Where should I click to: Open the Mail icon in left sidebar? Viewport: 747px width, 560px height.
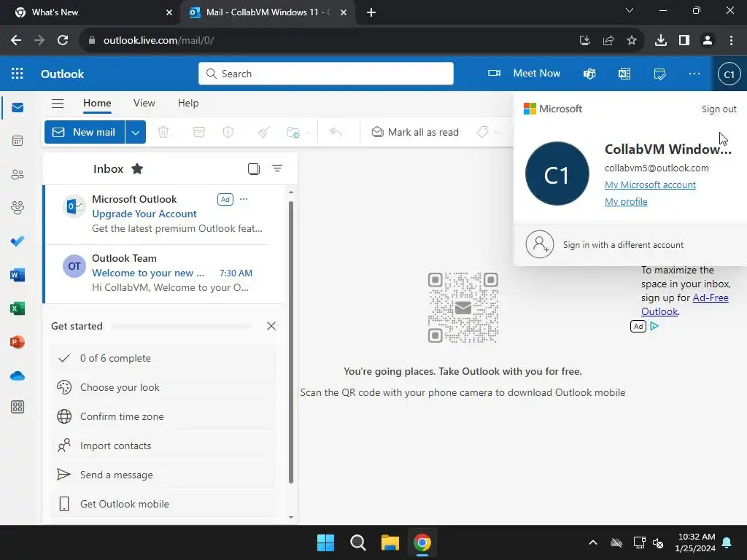click(18, 108)
